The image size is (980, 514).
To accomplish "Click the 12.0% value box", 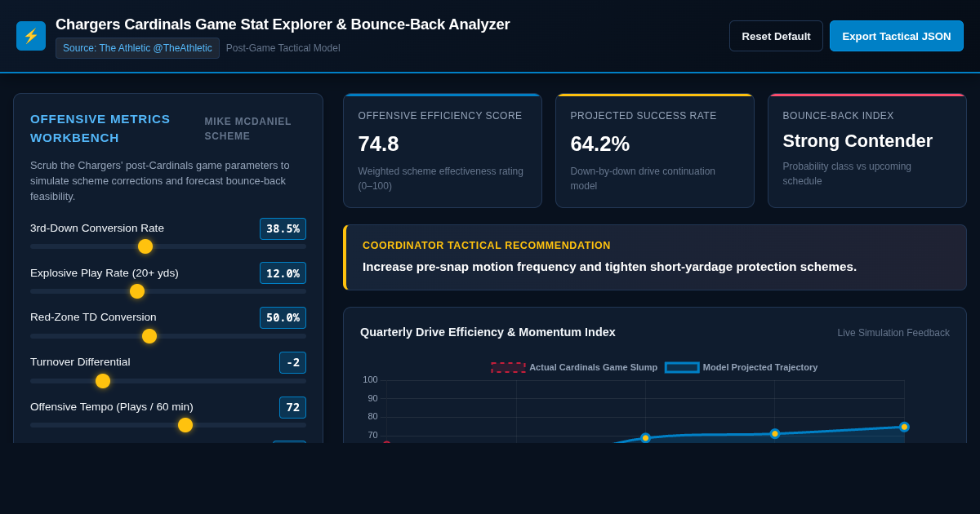I will [x=283, y=273].
